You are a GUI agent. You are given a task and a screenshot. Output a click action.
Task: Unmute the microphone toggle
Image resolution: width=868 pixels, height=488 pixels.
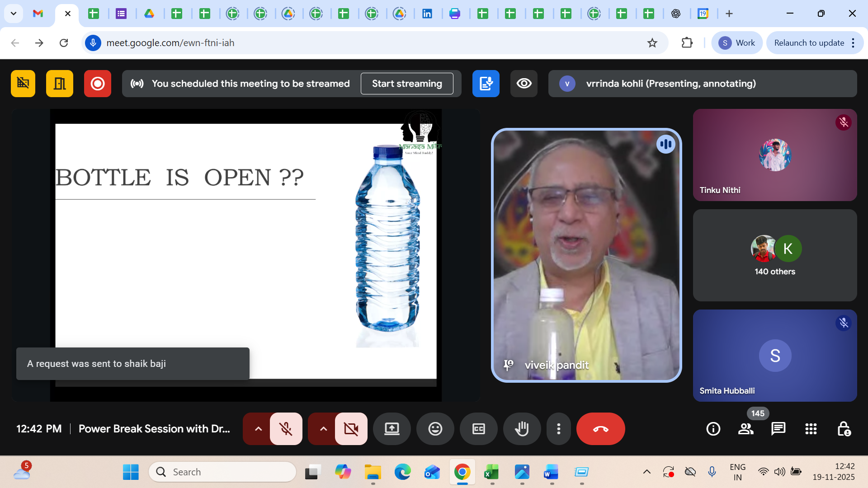pyautogui.click(x=286, y=429)
